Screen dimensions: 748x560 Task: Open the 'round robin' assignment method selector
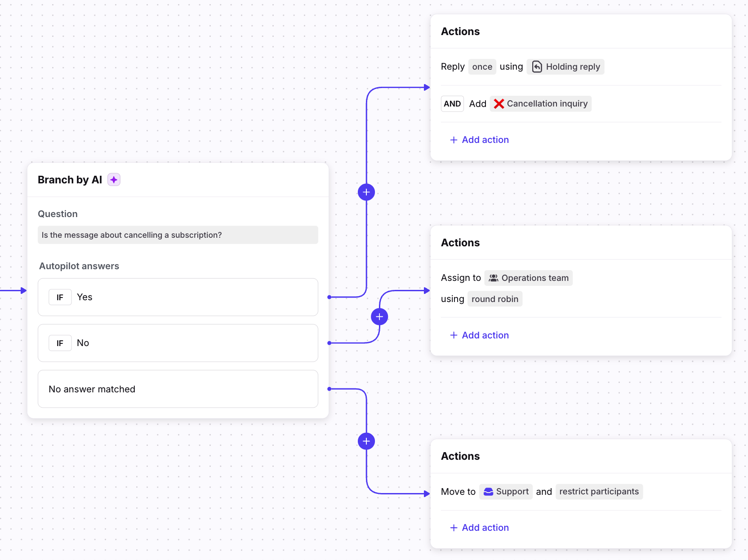[494, 299]
